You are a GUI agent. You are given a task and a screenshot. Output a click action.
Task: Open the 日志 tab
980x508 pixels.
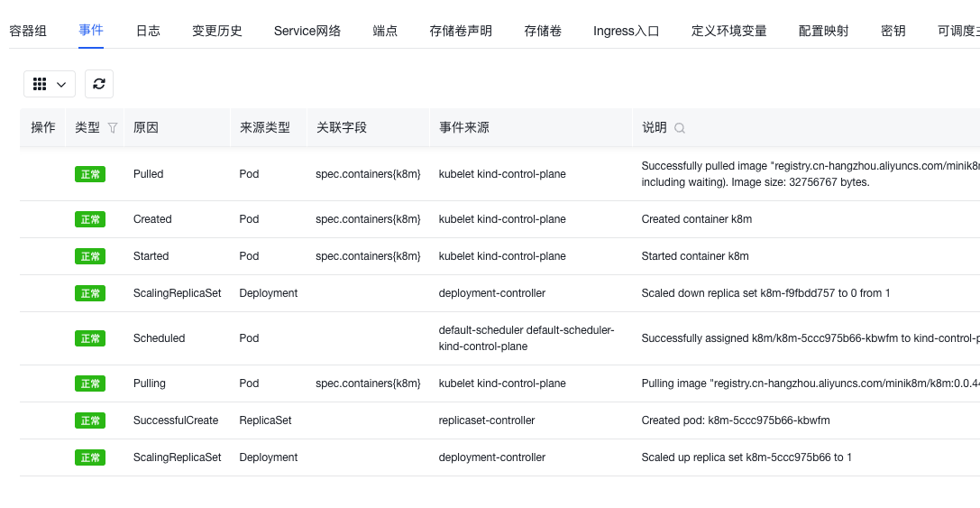click(x=148, y=31)
